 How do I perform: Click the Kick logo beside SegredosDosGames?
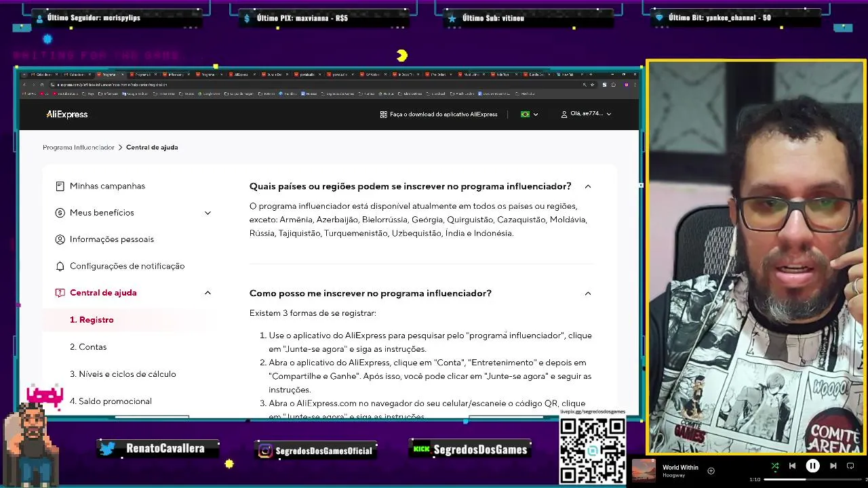click(x=422, y=449)
